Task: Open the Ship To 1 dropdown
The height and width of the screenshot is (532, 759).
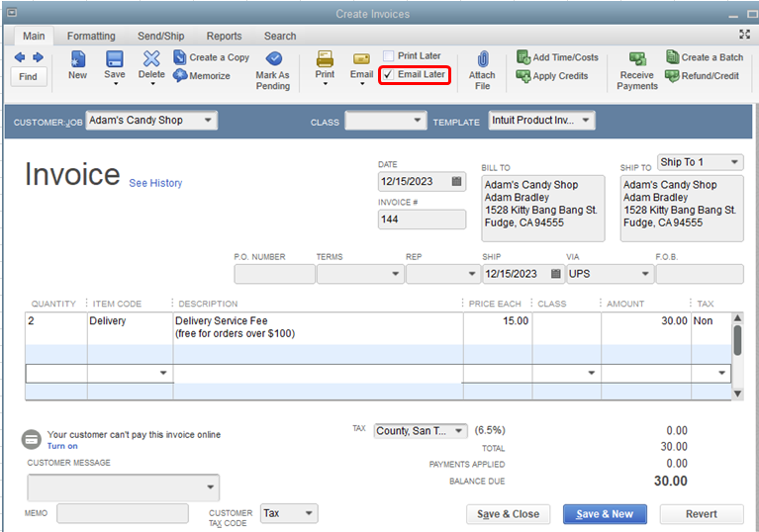Action: click(735, 162)
